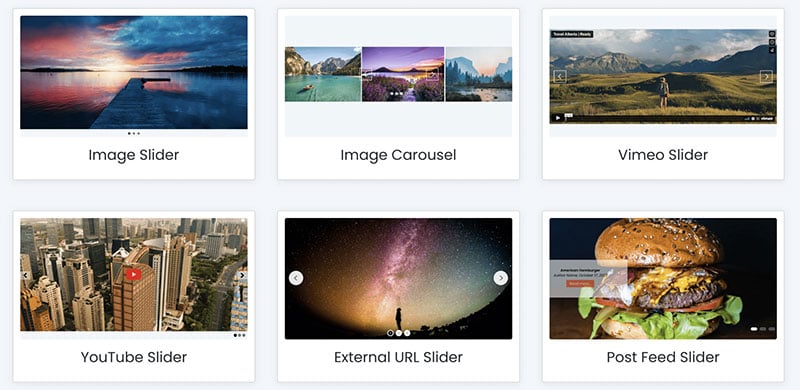Go to previous slide in Vimeo Slider
This screenshot has width=800, height=390.
pos(560,77)
